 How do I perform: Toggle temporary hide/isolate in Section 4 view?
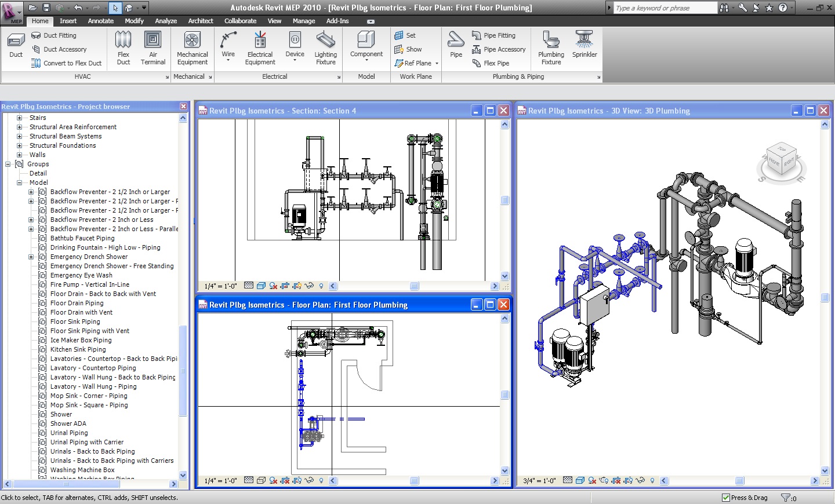(x=309, y=286)
